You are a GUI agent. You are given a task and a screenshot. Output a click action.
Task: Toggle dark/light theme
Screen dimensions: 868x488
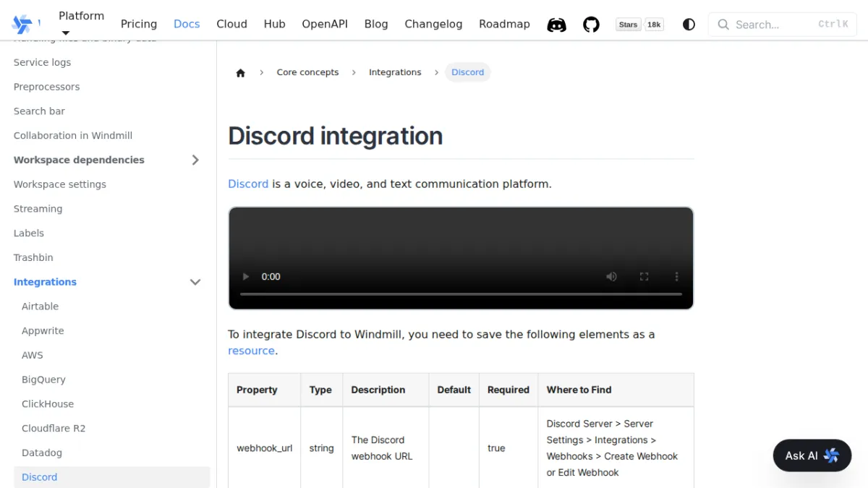[689, 25]
